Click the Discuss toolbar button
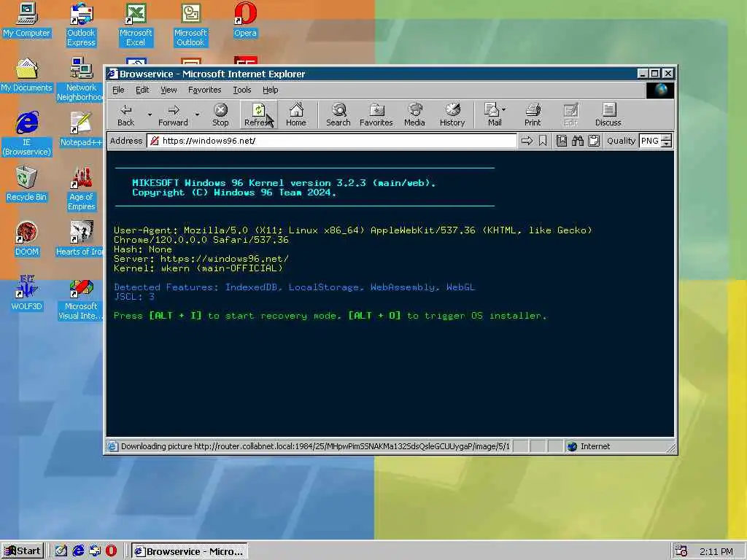The image size is (747, 560). [608, 114]
